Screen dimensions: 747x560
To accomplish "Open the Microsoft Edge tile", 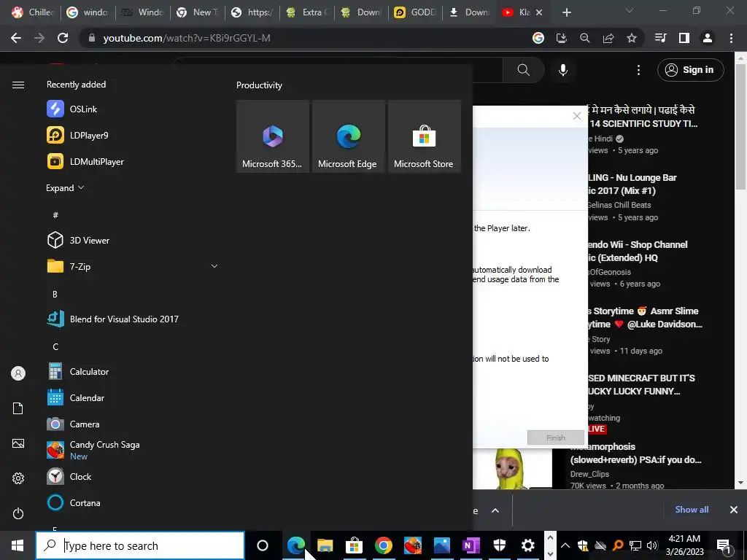I will tap(348, 136).
